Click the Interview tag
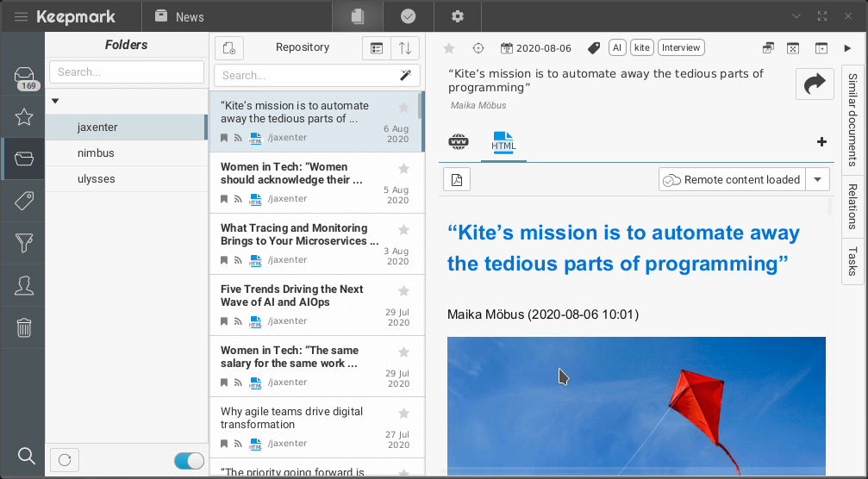868x479 pixels. click(681, 48)
